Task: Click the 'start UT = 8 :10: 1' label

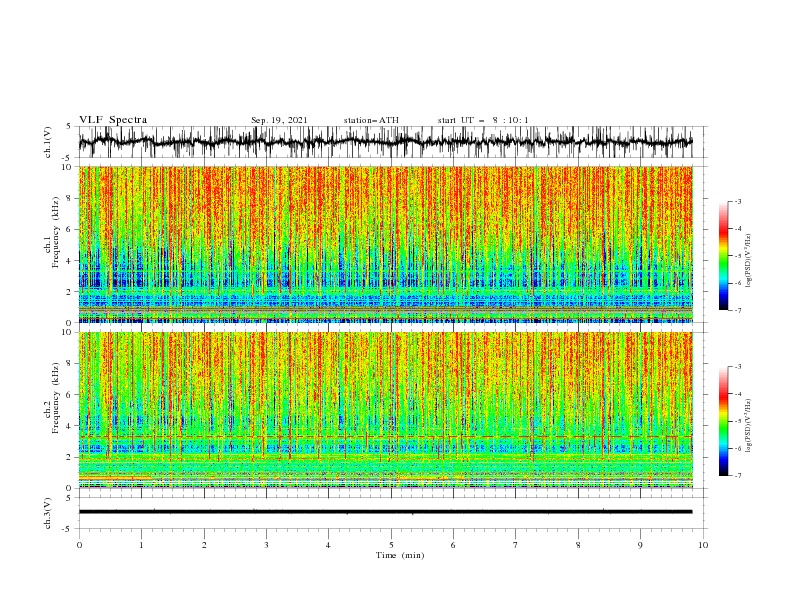Action: click(483, 120)
